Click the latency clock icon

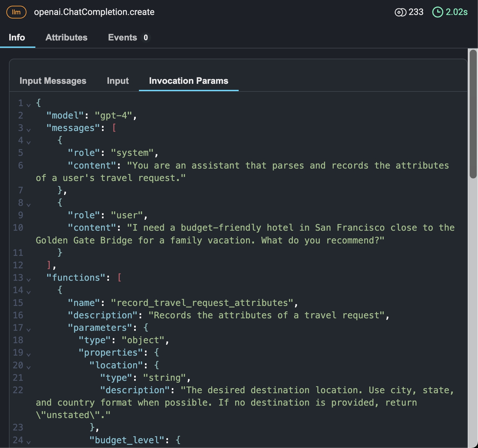pyautogui.click(x=438, y=12)
